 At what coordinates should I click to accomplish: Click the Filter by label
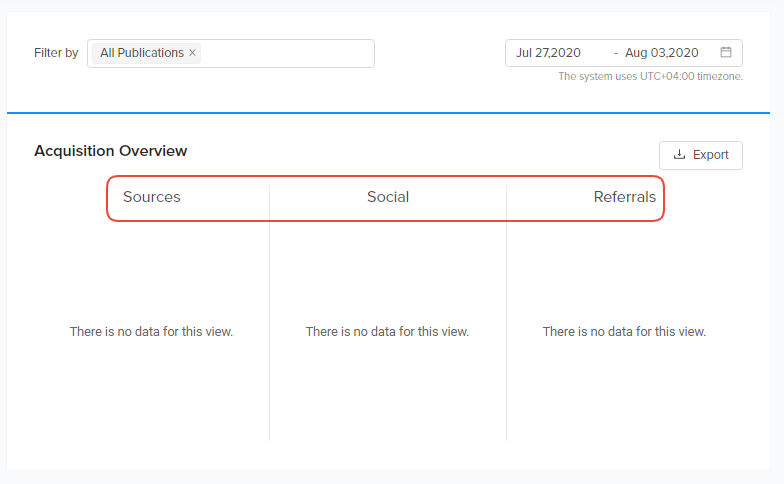point(56,53)
